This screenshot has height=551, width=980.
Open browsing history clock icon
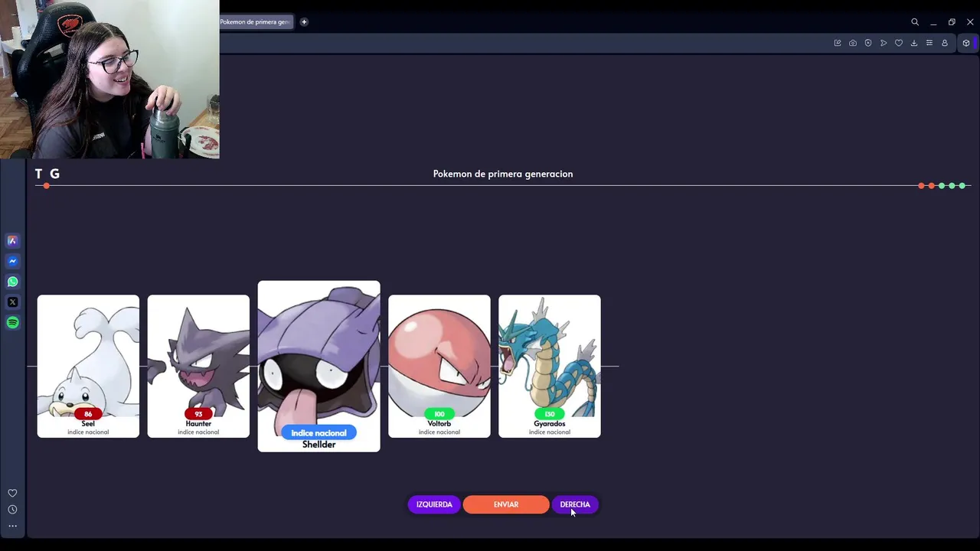(x=12, y=510)
